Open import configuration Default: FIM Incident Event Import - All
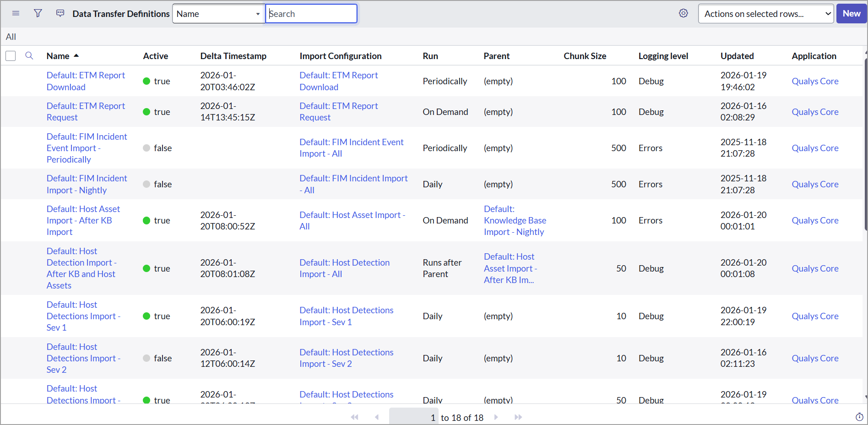 tap(352, 148)
